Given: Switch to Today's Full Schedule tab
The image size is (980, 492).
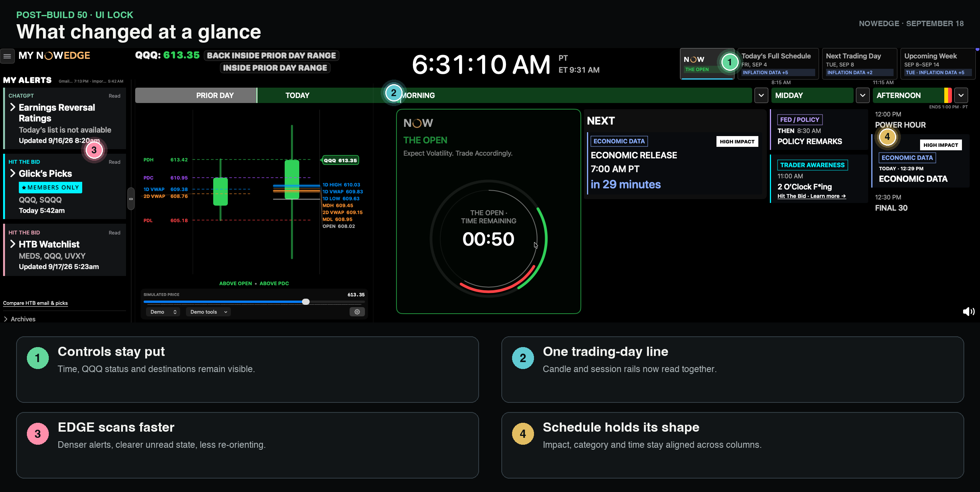Looking at the screenshot, I should 778,64.
